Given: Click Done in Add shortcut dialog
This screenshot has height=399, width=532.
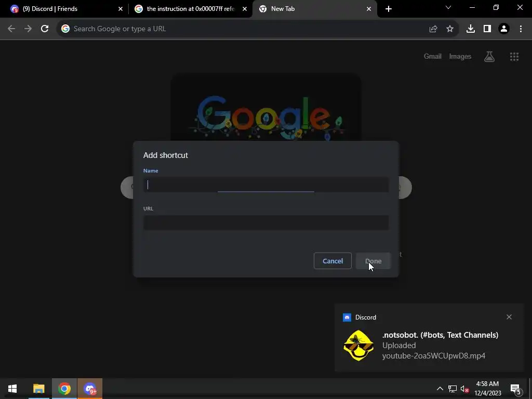Looking at the screenshot, I should tap(373, 261).
